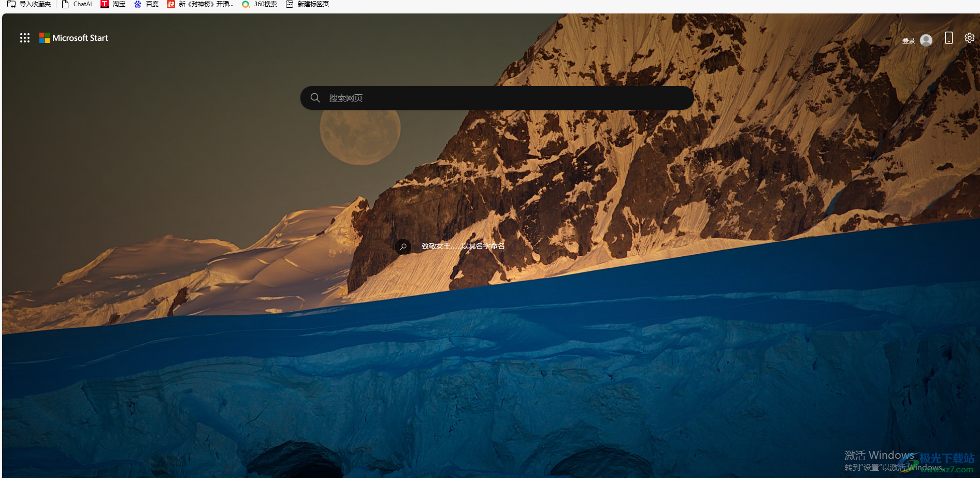Open 导入收藏夹 bookmark item

[x=29, y=4]
